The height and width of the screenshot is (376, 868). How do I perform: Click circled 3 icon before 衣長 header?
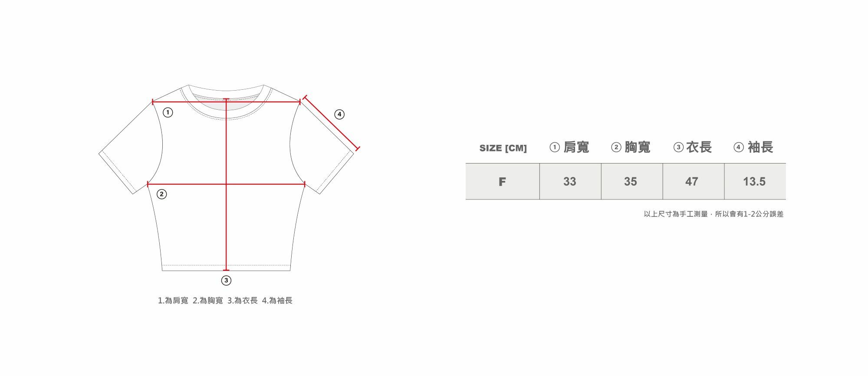[x=678, y=147]
